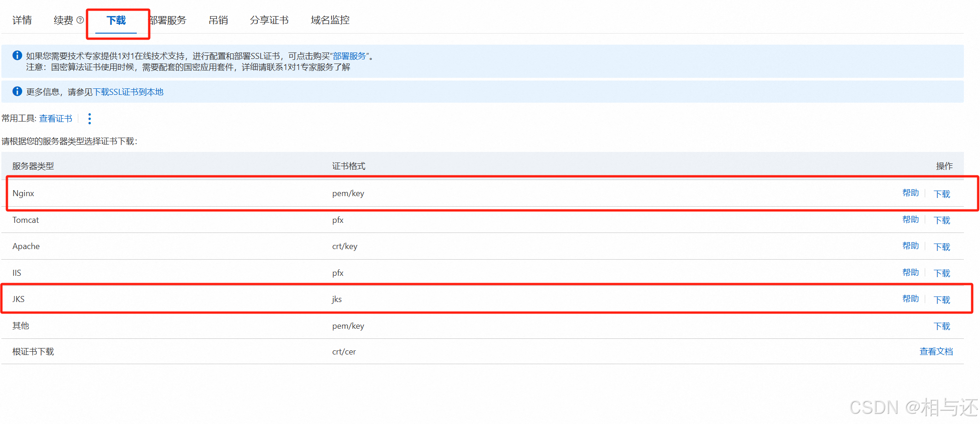Screen dimensions: 980x424
Task: Click the crt/key format cell
Action: click(x=345, y=246)
